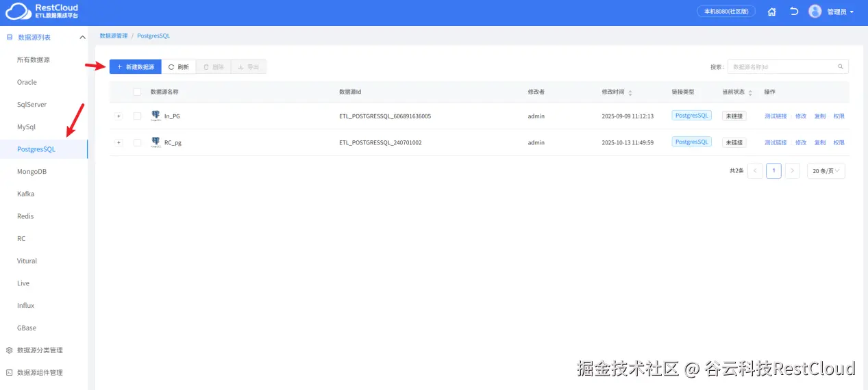
Task: Expand the RC_pg row details
Action: [119, 142]
